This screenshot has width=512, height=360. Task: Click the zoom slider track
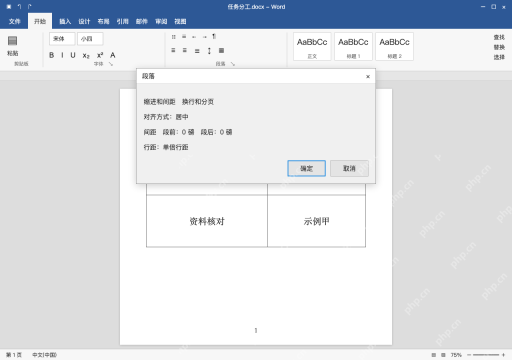[486, 355]
